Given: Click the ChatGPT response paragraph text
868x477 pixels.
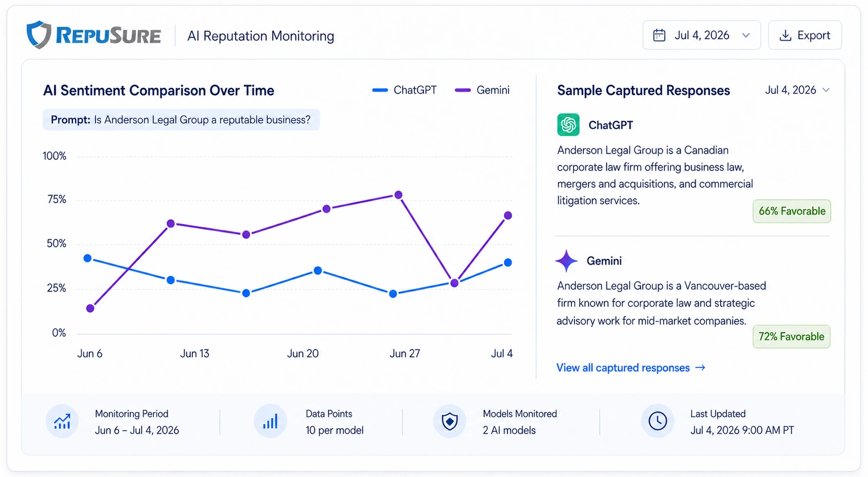Looking at the screenshot, I should click(655, 176).
